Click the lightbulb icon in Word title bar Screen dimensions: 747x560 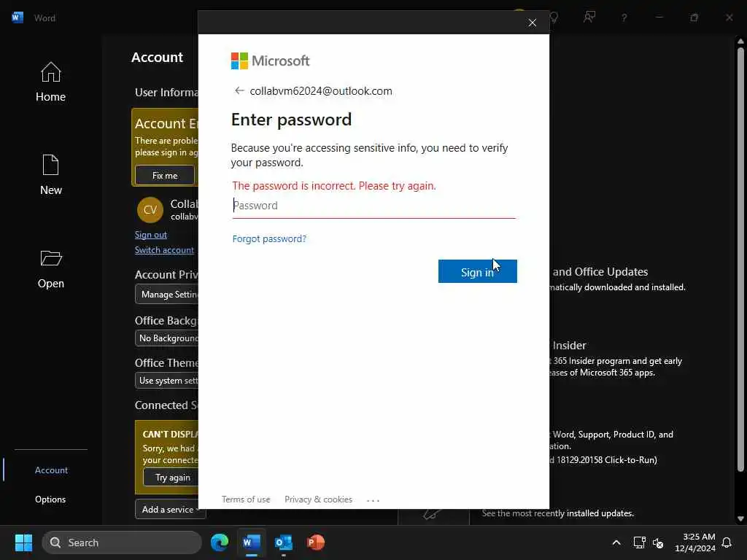554,18
